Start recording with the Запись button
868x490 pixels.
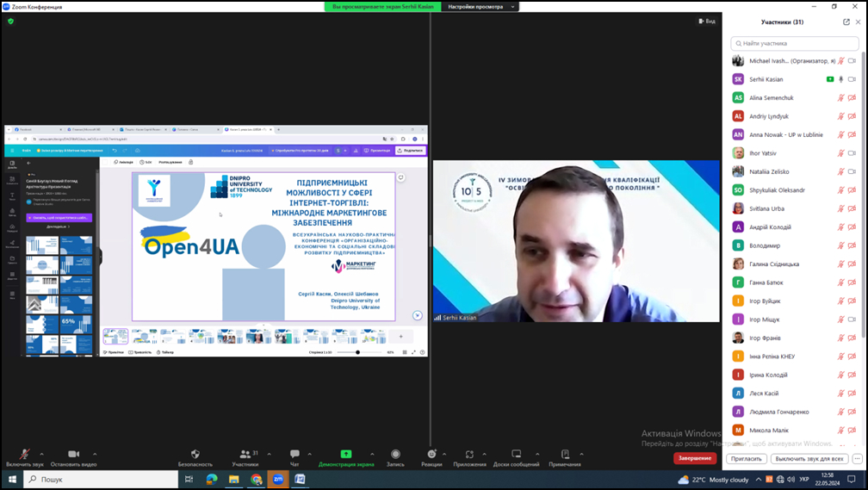[395, 454]
